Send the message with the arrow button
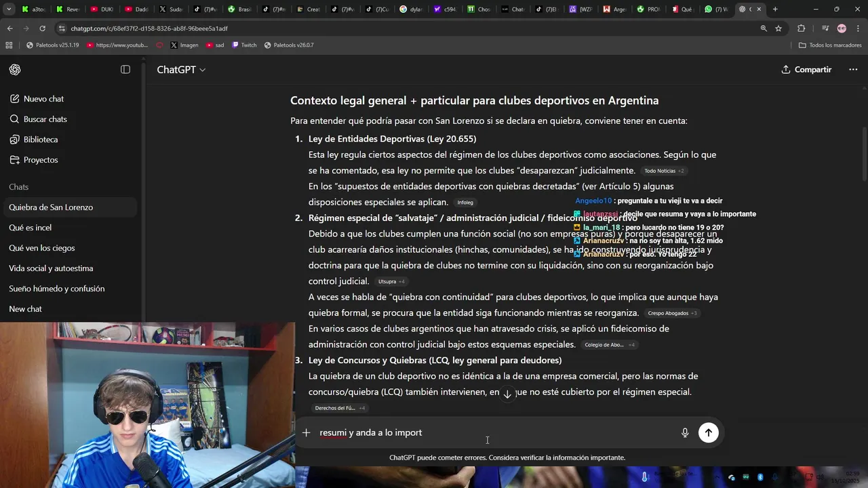This screenshot has height=488, width=868. point(709,432)
